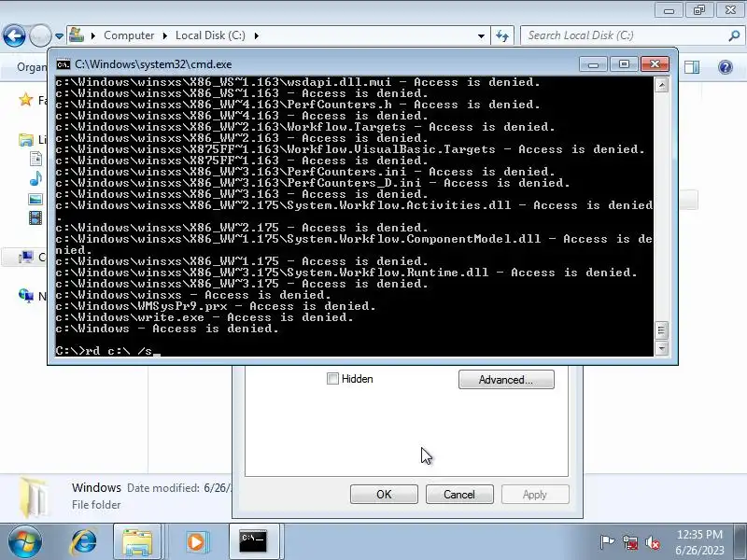
Task: Open Advanced attributes dialog
Action: [x=506, y=380]
